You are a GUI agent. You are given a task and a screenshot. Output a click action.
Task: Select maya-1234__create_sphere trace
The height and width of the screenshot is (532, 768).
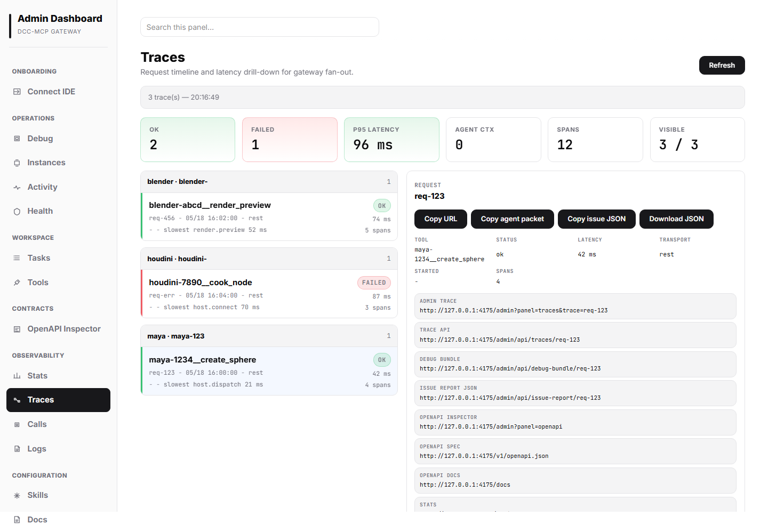pos(269,371)
